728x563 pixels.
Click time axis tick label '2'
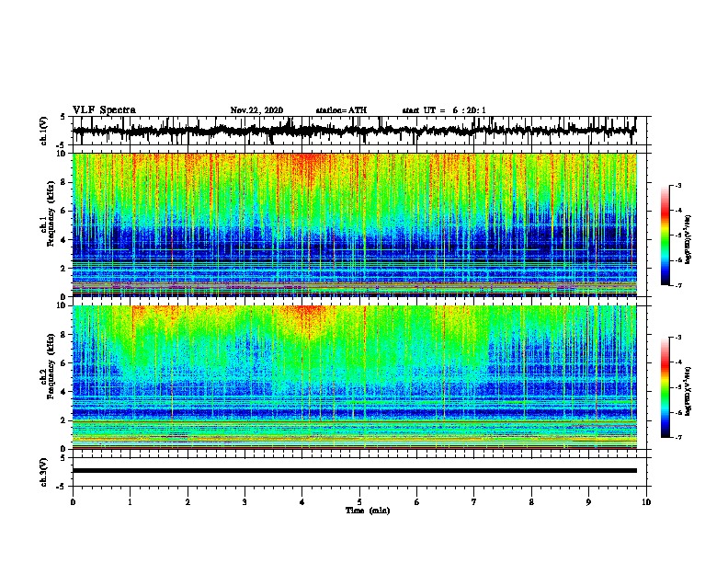188,501
